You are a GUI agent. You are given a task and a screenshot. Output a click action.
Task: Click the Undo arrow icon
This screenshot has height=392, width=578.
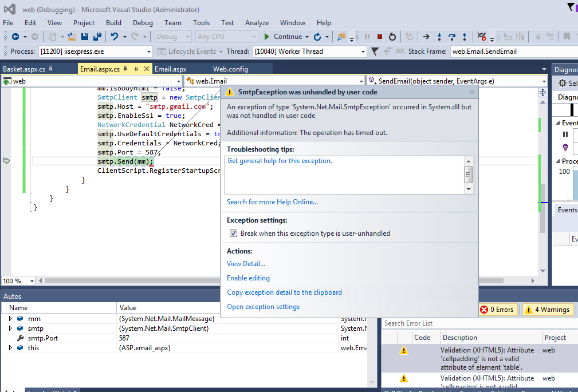pyautogui.click(x=115, y=37)
